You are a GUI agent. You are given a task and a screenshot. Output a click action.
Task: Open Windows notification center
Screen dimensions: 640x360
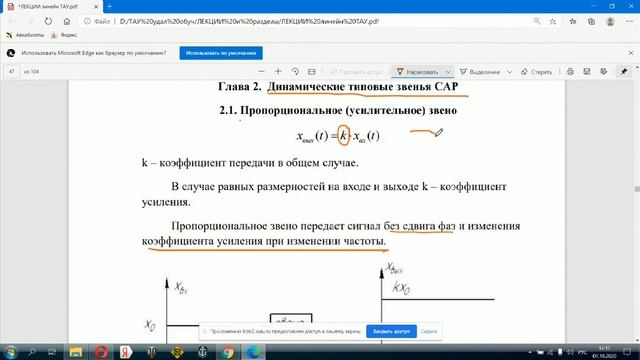tap(627, 352)
